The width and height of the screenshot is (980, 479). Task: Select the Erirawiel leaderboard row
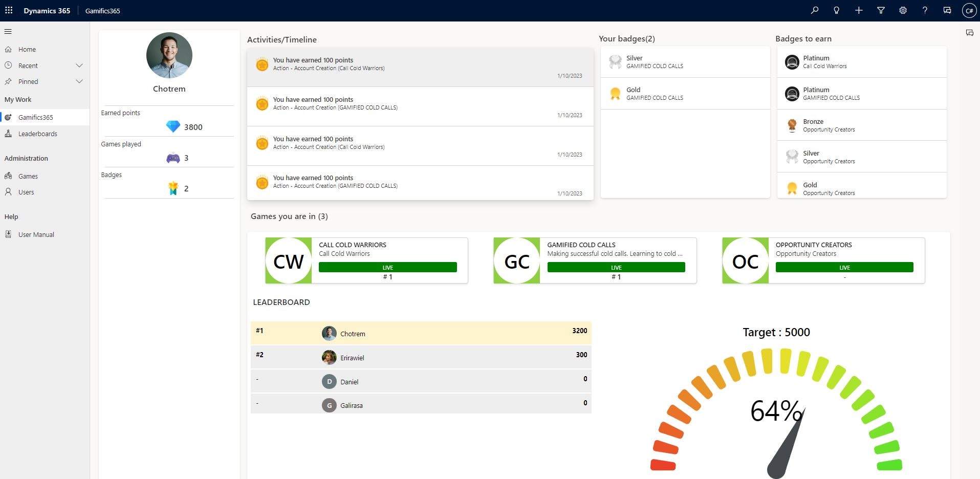(421, 357)
